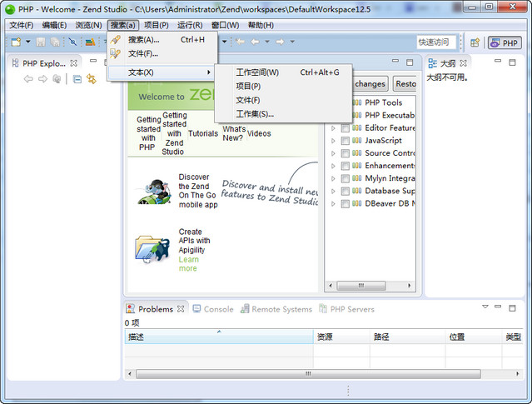Click the 'changes' button
Screen dimensions: 532x404
click(370, 84)
